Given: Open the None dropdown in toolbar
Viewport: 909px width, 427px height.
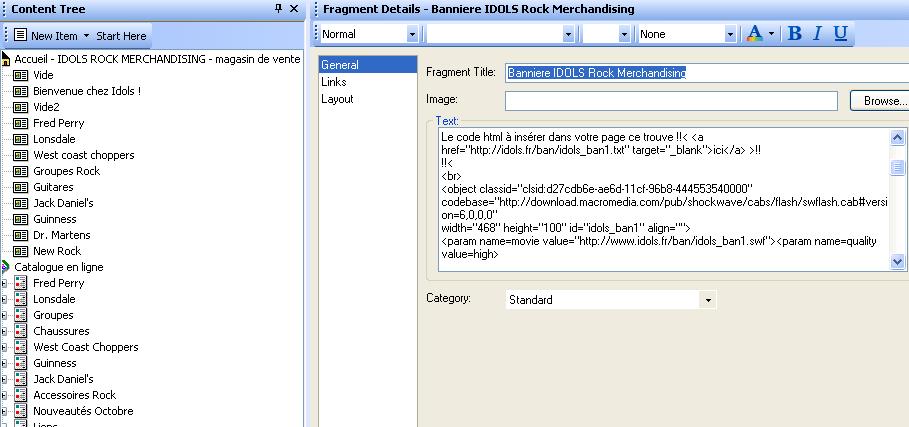Looking at the screenshot, I should [729, 34].
